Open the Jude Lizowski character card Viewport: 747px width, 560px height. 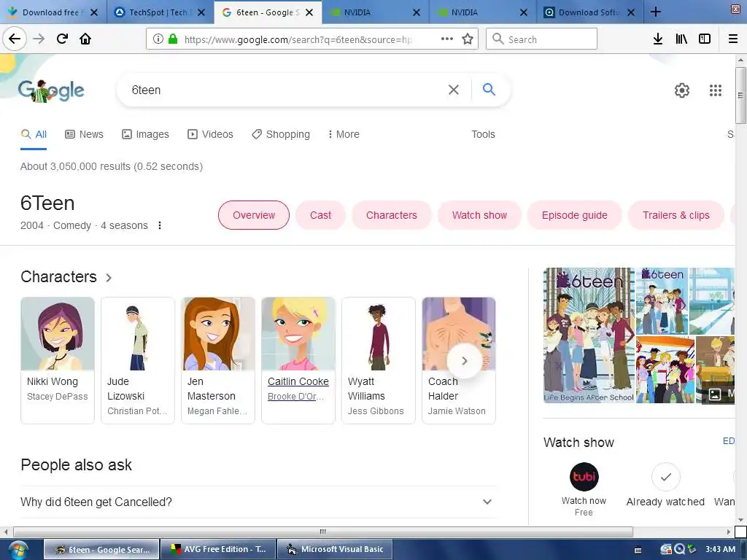point(138,360)
